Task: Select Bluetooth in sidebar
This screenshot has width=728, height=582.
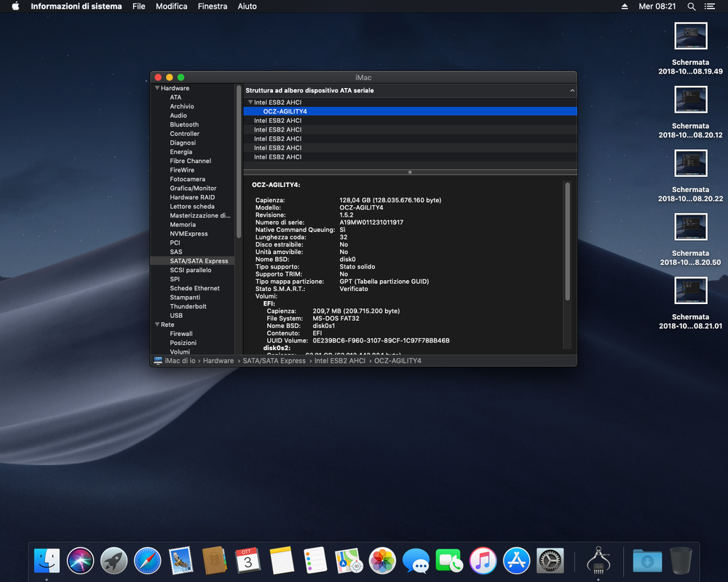Action: point(184,124)
